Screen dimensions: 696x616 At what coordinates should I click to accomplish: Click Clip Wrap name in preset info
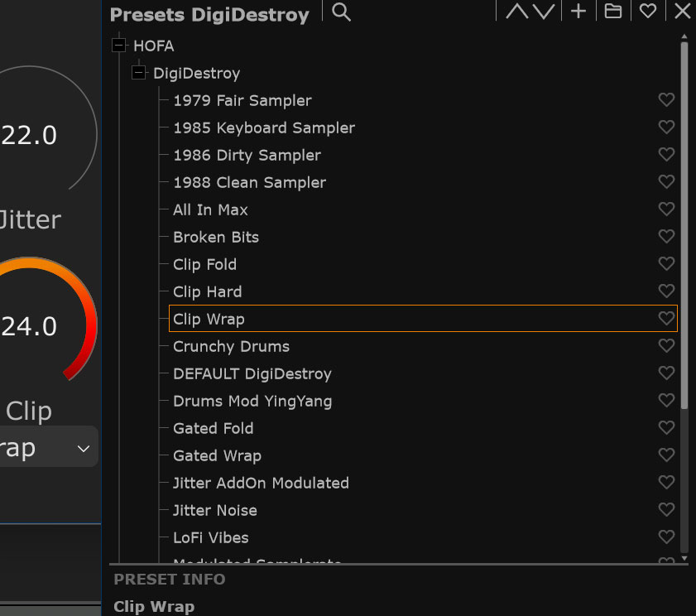(154, 607)
